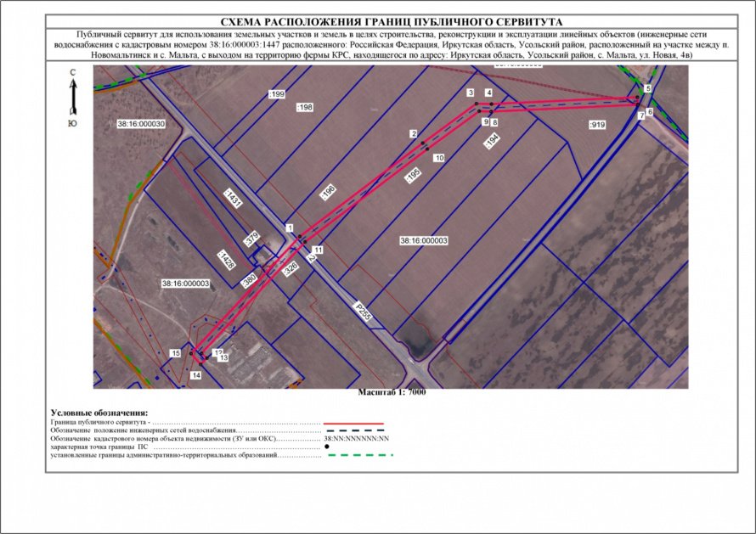The image size is (756, 534).
Task: Click boundary point number "9"
Action: [x=486, y=122]
